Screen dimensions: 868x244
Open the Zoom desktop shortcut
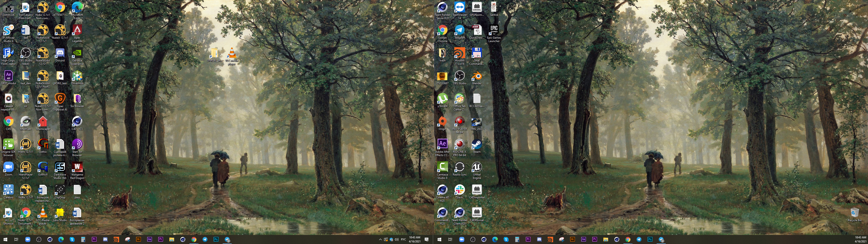pos(8,169)
